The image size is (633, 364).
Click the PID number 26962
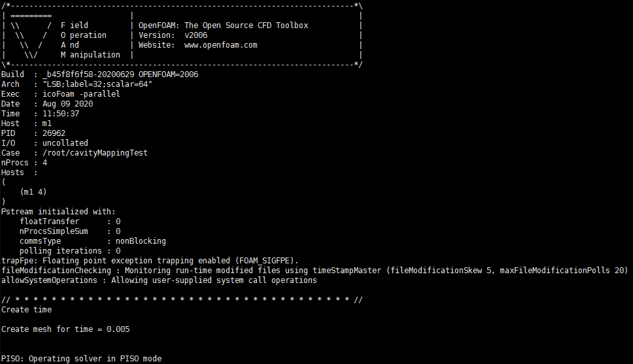click(54, 133)
